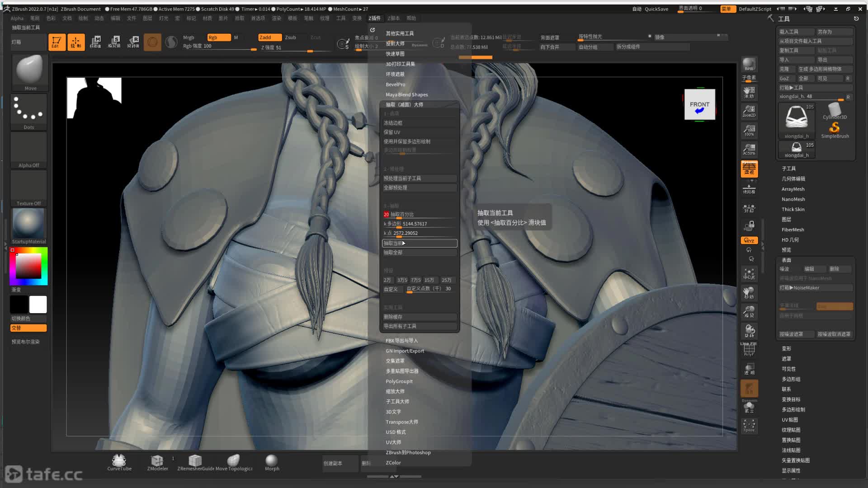The image size is (868, 488).
Task: Toggle the XYZ rotation button
Action: tap(749, 240)
